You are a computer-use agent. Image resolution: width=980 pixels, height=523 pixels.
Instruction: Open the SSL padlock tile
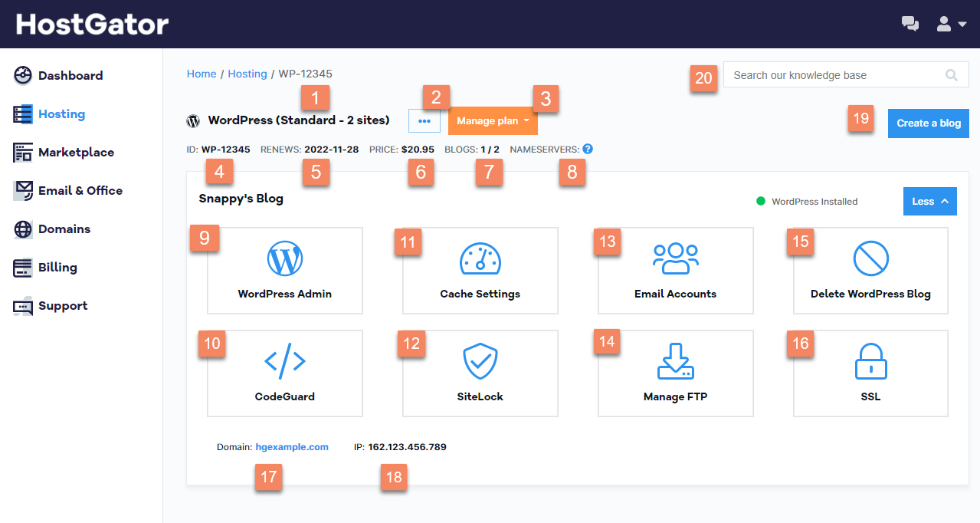[x=870, y=373]
